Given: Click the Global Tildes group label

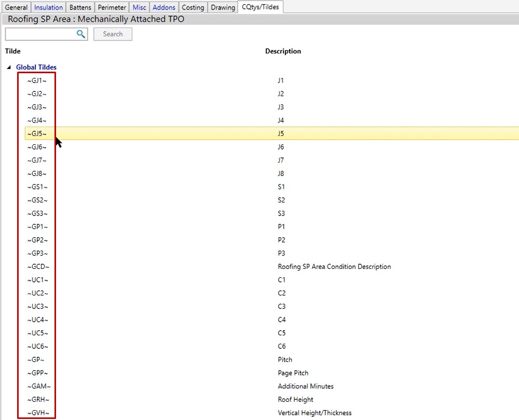Looking at the screenshot, I should 36,67.
